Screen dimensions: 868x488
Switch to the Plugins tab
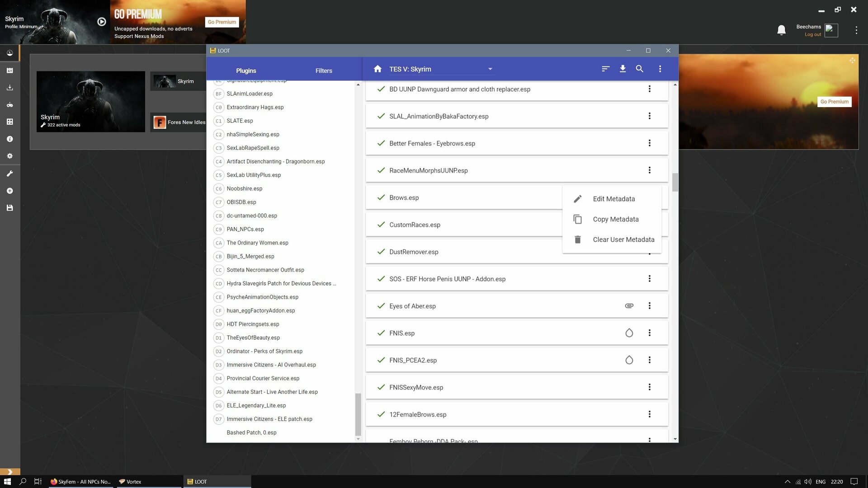[246, 70]
